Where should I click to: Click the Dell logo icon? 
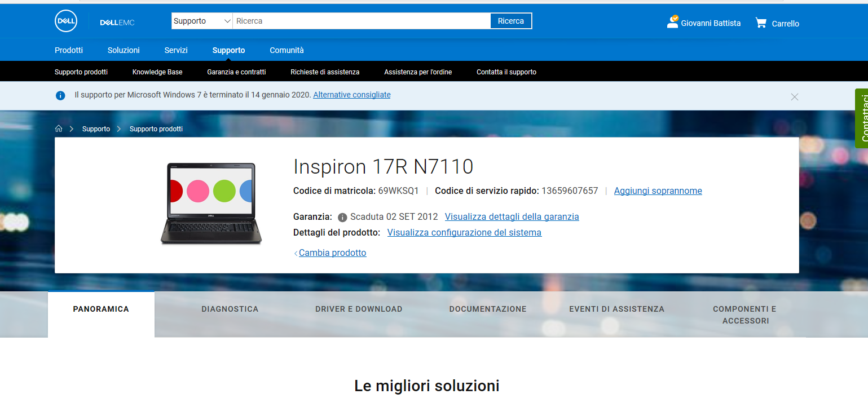(x=66, y=21)
